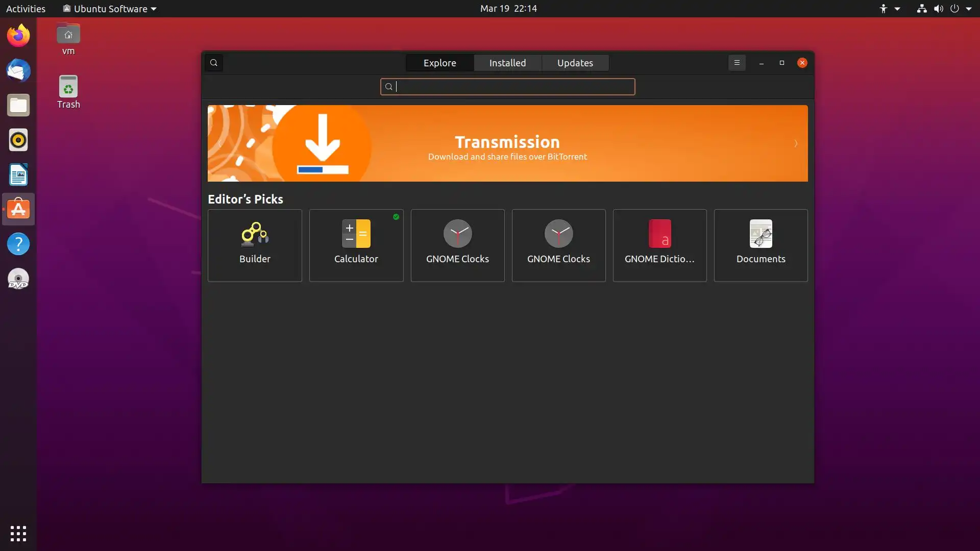Viewport: 980px width, 551px height.
Task: Open the accessibility menu dropdown
Action: 889,9
